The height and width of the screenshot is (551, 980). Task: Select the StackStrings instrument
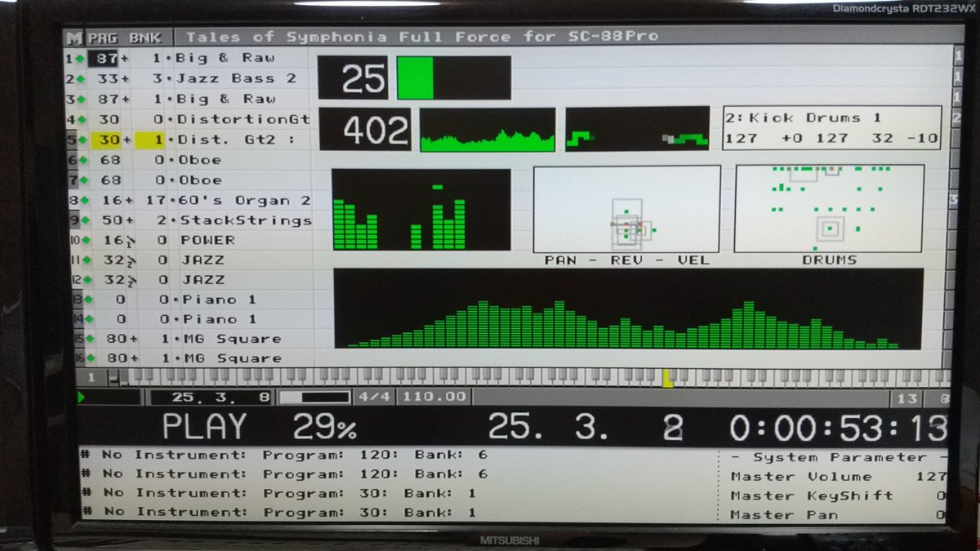point(246,220)
